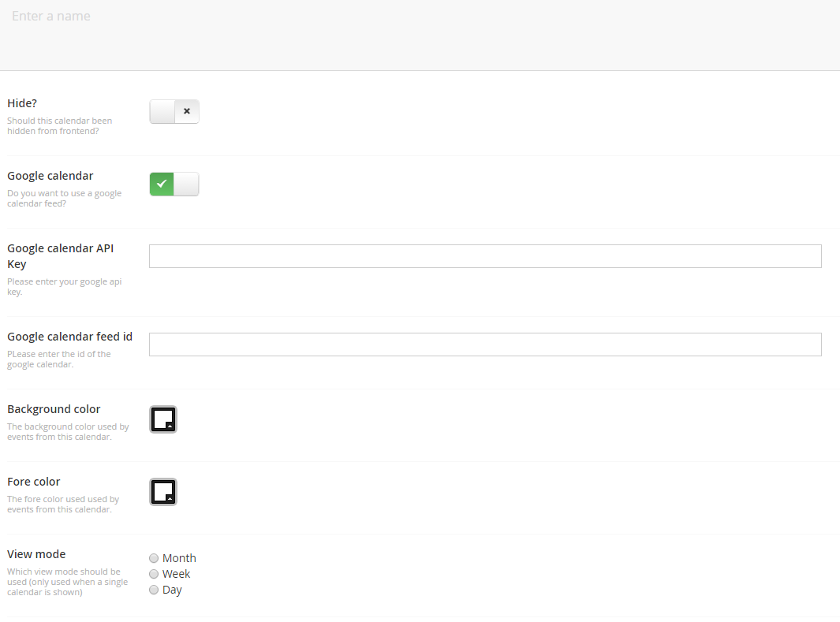
Task: Click the 'Google calendar' field label
Action: [x=50, y=176]
